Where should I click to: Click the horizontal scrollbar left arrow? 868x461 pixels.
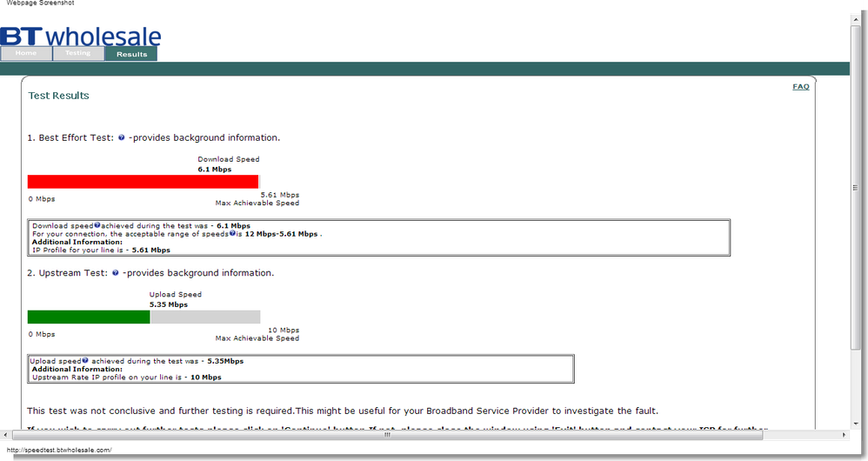tap(5, 435)
